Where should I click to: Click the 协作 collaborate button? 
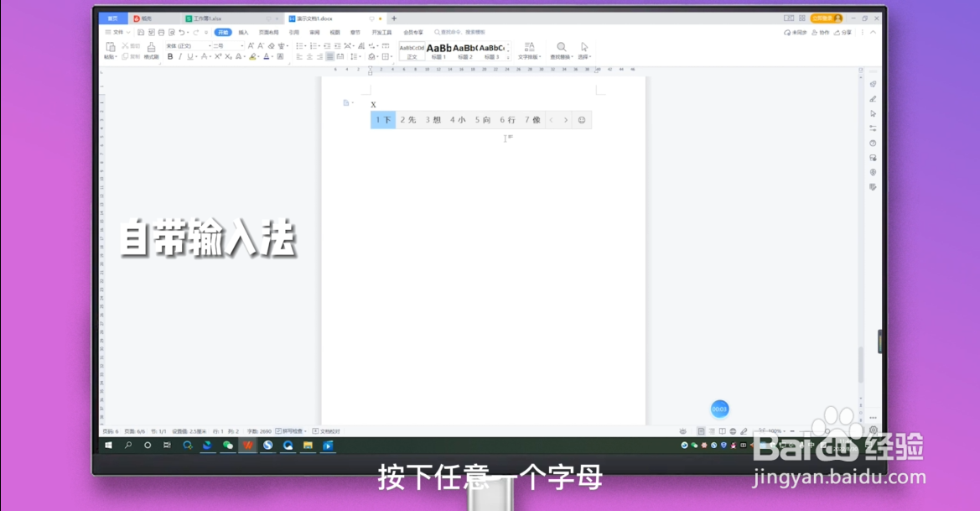[821, 33]
